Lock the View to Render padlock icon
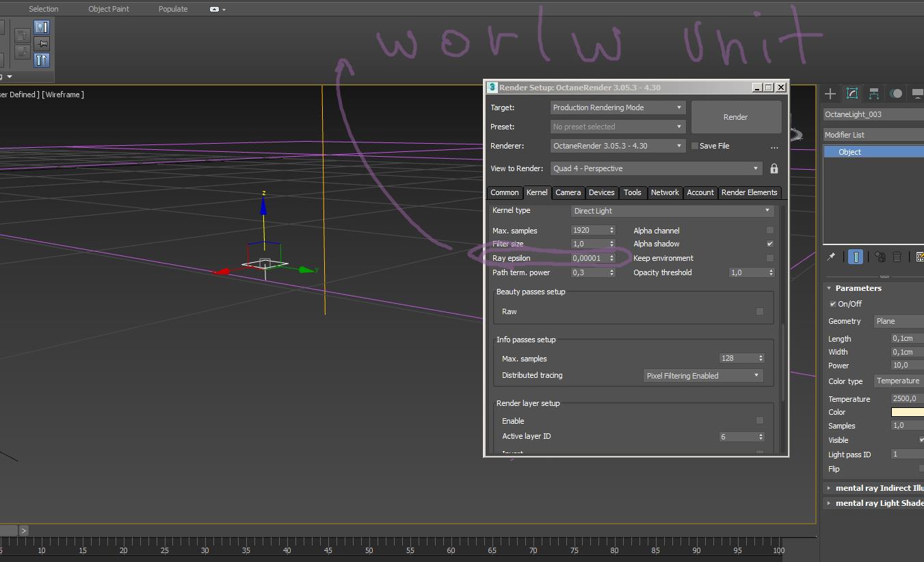This screenshot has height=562, width=924. (x=774, y=168)
